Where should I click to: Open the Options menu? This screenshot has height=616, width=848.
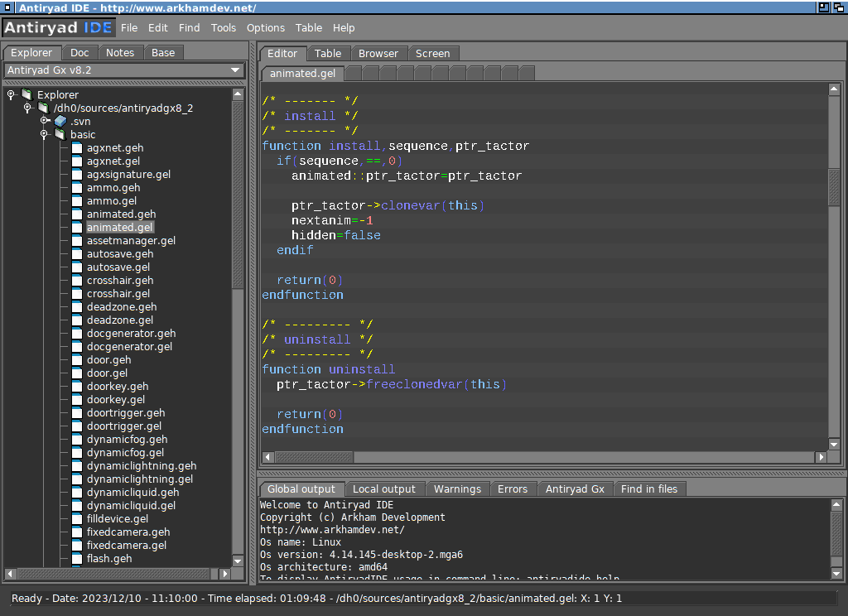coord(266,27)
